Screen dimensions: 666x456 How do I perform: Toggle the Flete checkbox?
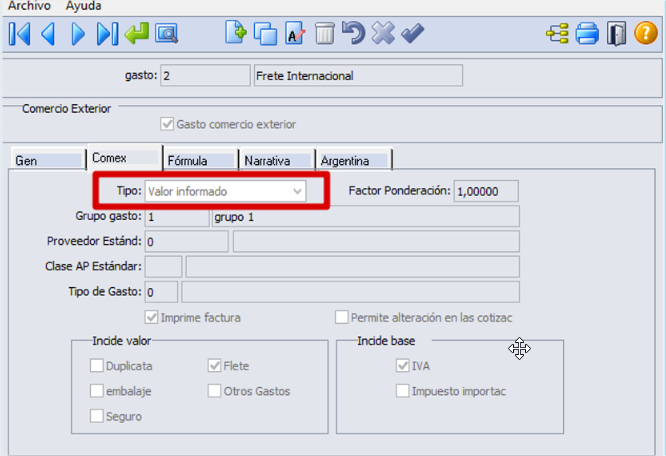tap(214, 366)
